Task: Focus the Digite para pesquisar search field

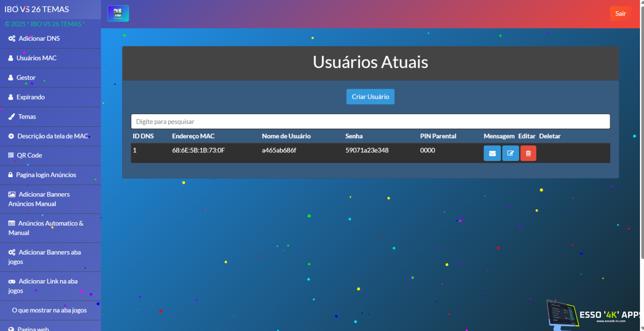Action: (370, 122)
